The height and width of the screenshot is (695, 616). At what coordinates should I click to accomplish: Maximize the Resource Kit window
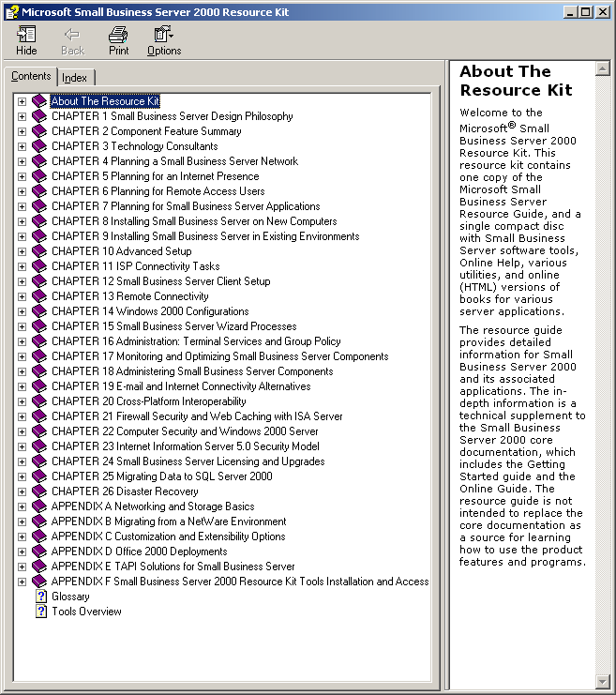point(586,12)
